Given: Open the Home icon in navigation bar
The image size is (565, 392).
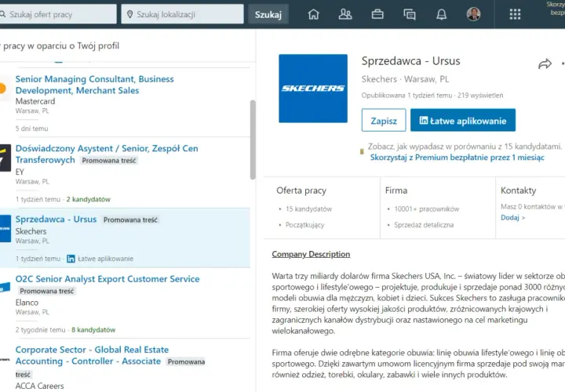Looking at the screenshot, I should 313,14.
